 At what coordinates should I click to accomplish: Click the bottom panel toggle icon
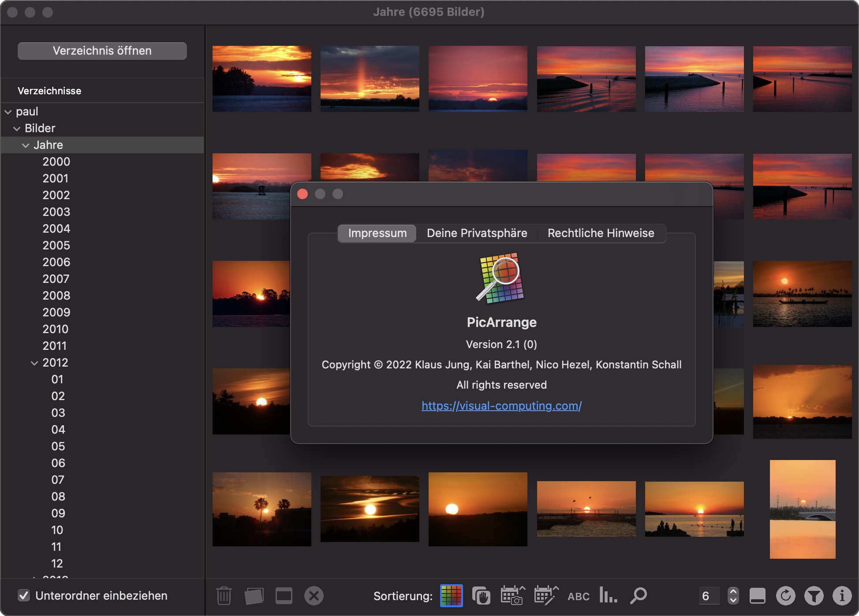click(757, 596)
